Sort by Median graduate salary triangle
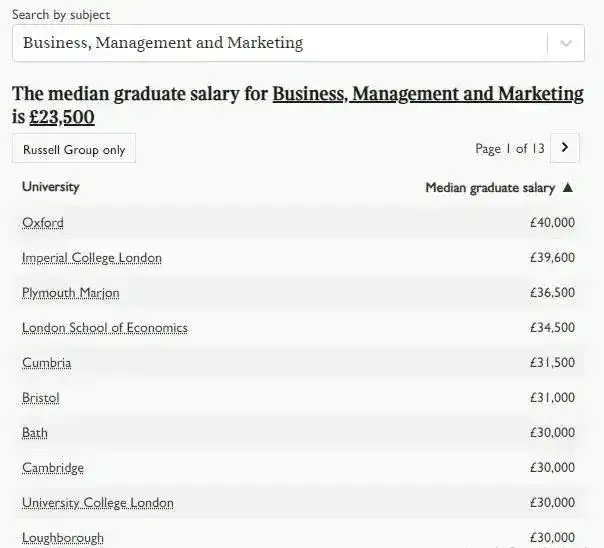 [568, 188]
